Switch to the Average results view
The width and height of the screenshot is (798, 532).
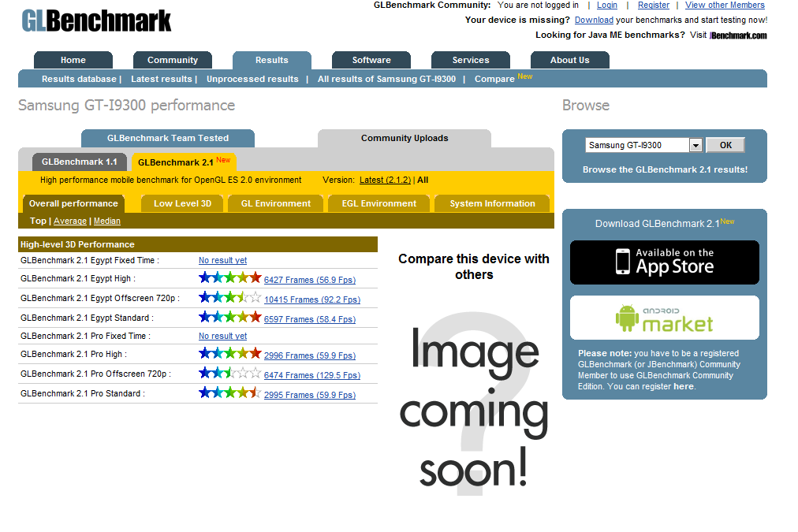[x=70, y=221]
